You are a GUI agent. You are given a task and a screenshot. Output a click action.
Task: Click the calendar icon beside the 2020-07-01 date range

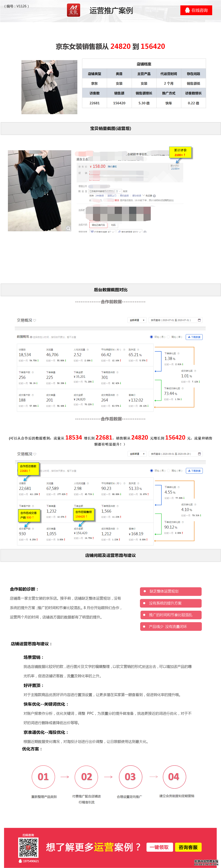pos(199,320)
